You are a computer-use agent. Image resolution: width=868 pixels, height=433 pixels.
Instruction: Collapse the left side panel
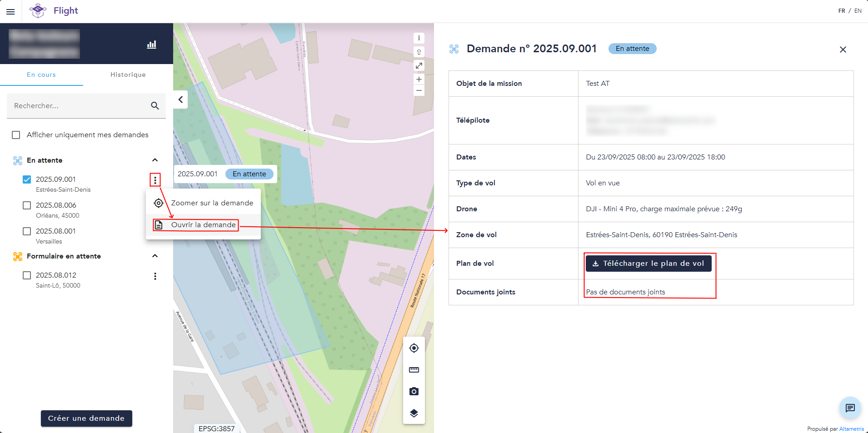pyautogui.click(x=180, y=100)
